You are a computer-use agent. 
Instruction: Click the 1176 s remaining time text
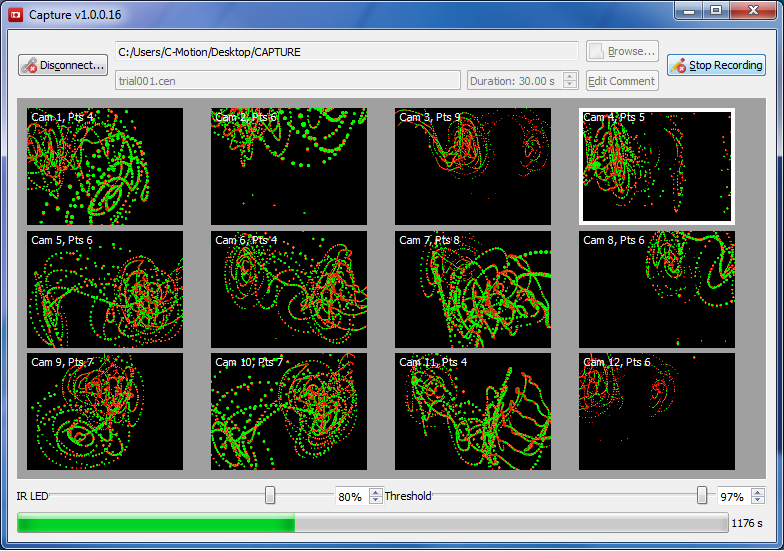click(747, 523)
